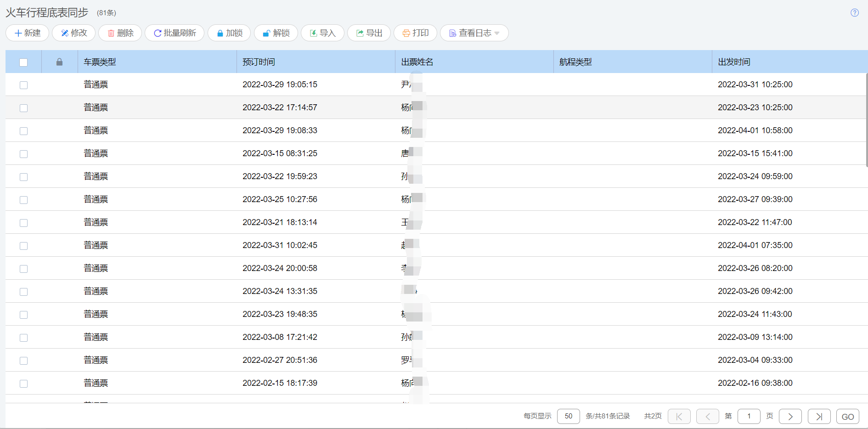Open the help question mark icon
This screenshot has width=868, height=429.
pyautogui.click(x=854, y=13)
